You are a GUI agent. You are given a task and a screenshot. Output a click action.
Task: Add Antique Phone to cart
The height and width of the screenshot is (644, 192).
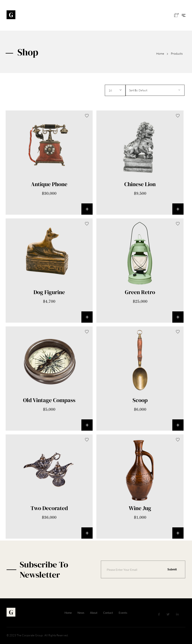tap(87, 209)
